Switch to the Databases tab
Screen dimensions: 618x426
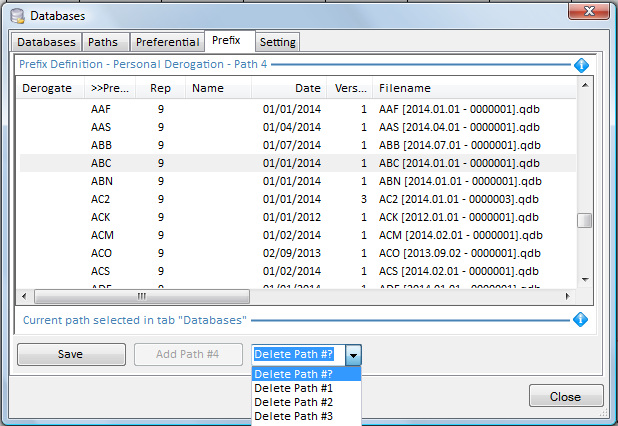coord(47,42)
